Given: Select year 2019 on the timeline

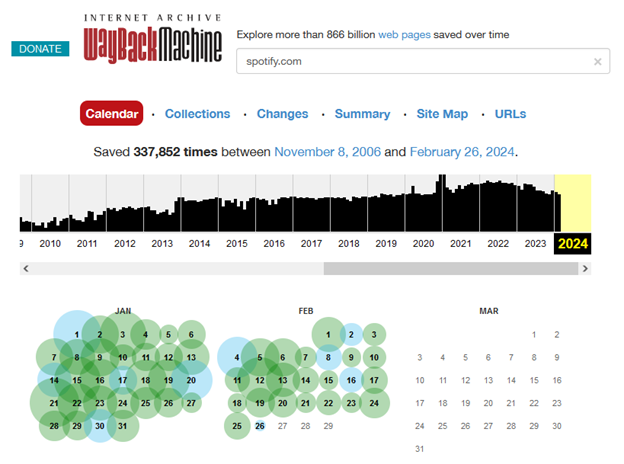Looking at the screenshot, I should [386, 244].
